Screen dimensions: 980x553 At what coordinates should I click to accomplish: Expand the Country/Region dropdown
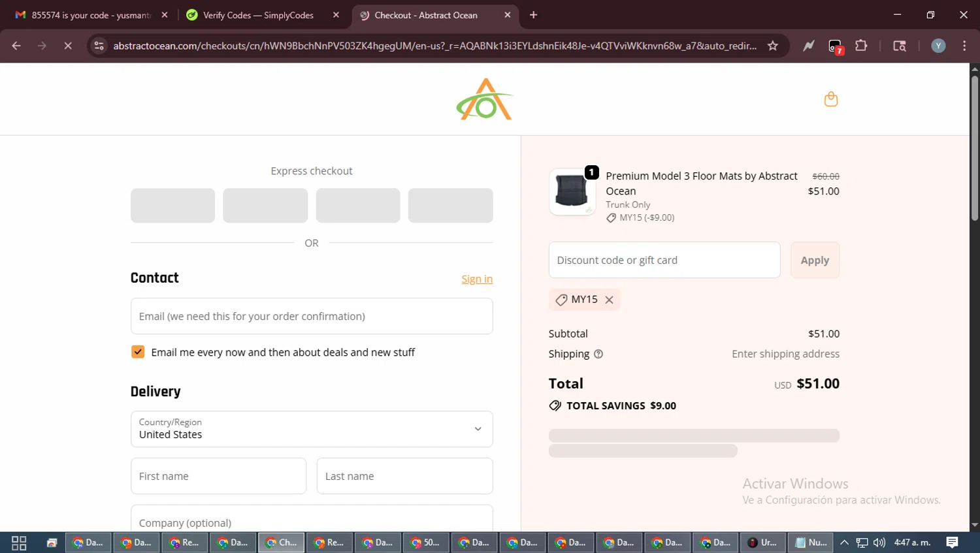[x=312, y=429]
